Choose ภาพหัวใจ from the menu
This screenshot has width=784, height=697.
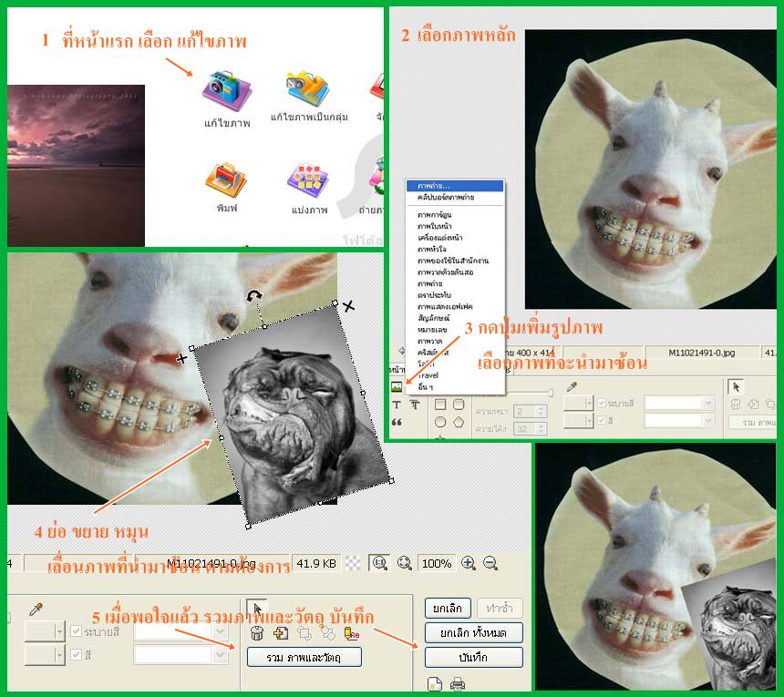click(x=455, y=250)
